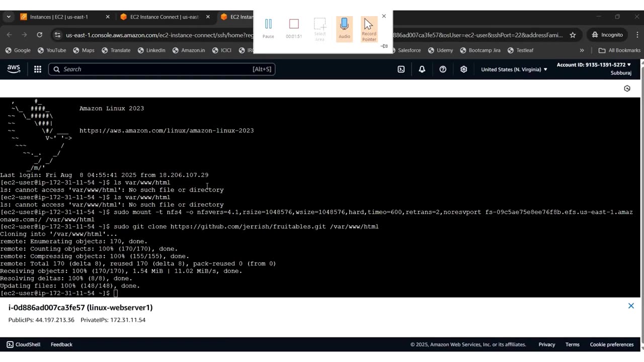
Task: Close the second EC2 Instance Connect tab
Action: point(208,17)
